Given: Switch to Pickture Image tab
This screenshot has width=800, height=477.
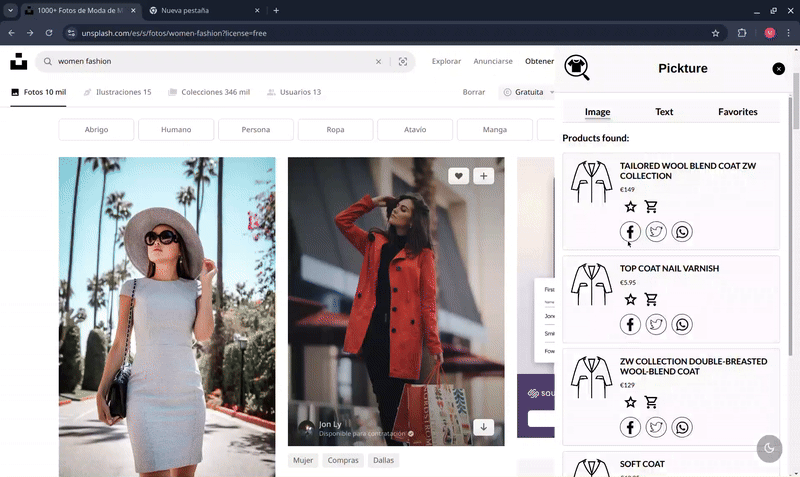Looking at the screenshot, I should (x=597, y=112).
